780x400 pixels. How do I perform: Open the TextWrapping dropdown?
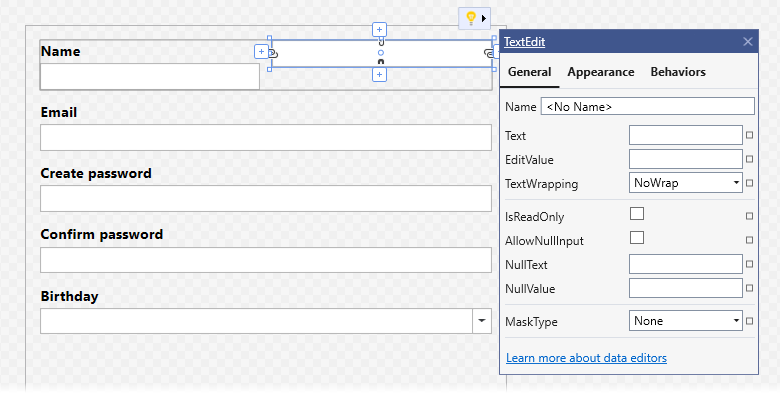[x=685, y=183]
